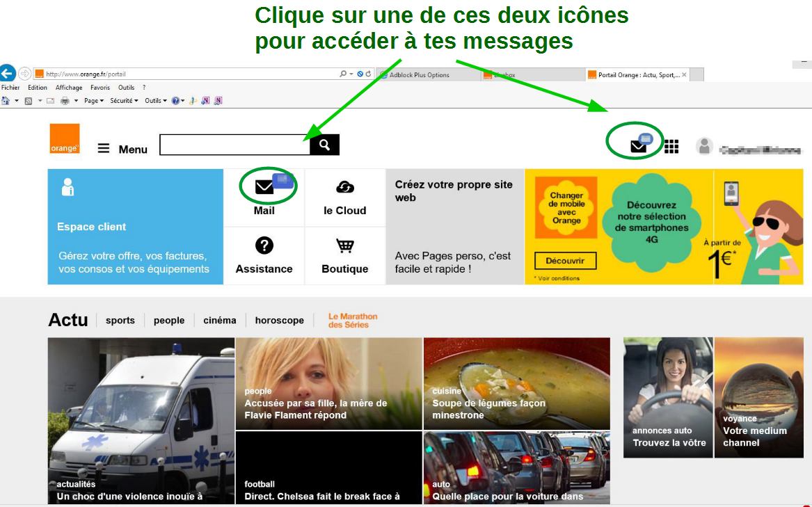Image resolution: width=812 pixels, height=507 pixels.
Task: Open the hamburger Menu icon
Action: 104,149
